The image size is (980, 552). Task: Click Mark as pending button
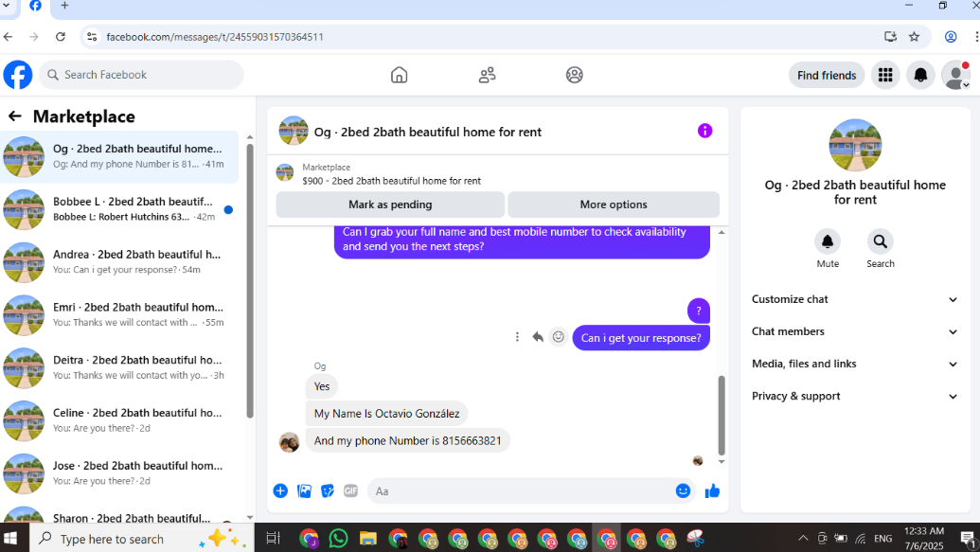point(390,205)
